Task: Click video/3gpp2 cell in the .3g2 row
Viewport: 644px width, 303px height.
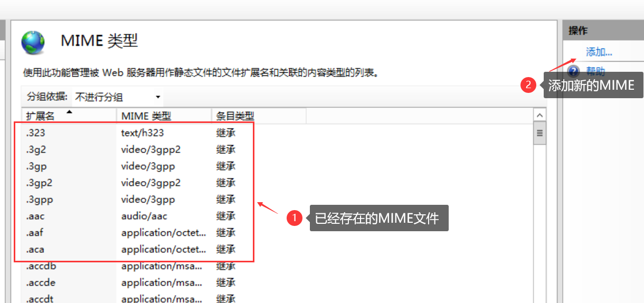Action: (x=151, y=149)
